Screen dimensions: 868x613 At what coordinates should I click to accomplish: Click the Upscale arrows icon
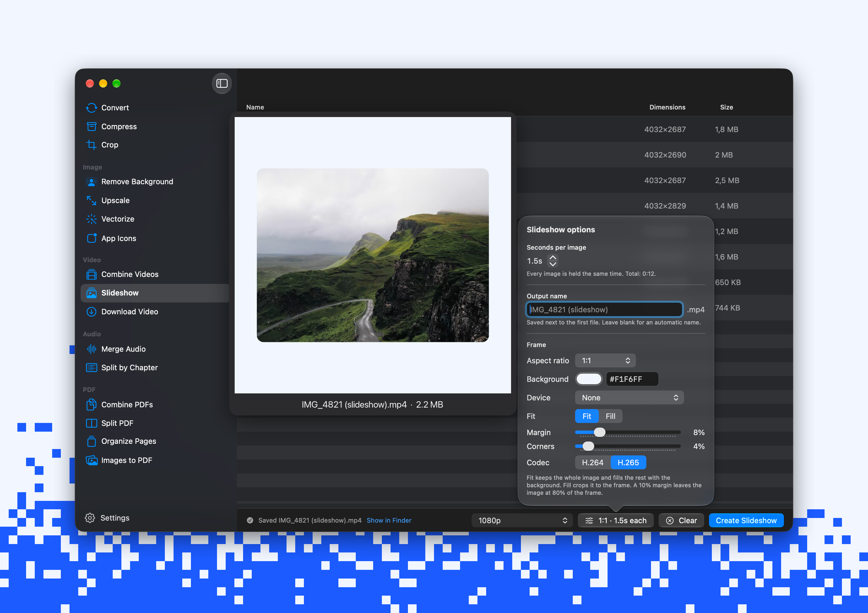(92, 200)
